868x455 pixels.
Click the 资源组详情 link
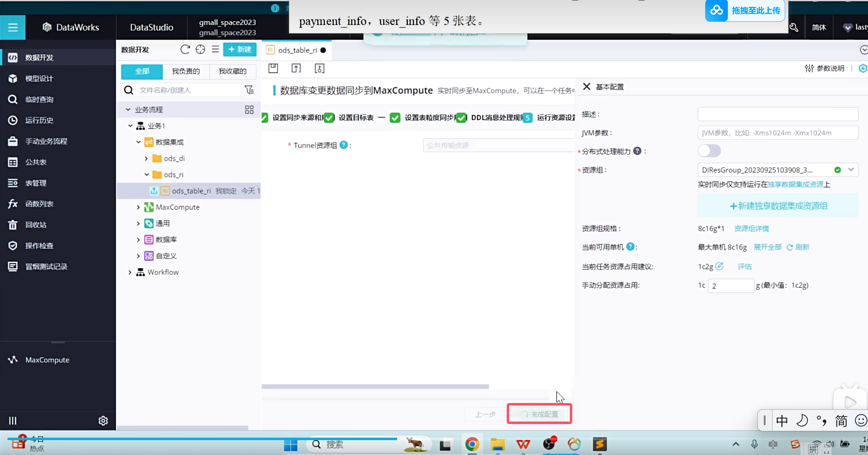751,228
